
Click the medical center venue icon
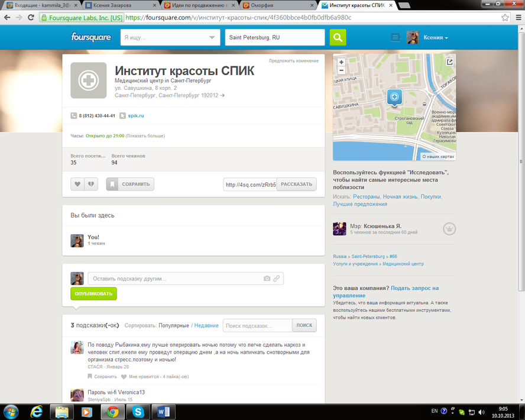(89, 80)
